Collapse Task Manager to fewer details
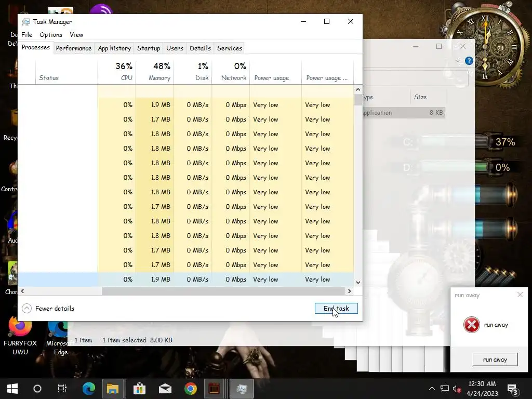532x399 pixels. [48, 308]
